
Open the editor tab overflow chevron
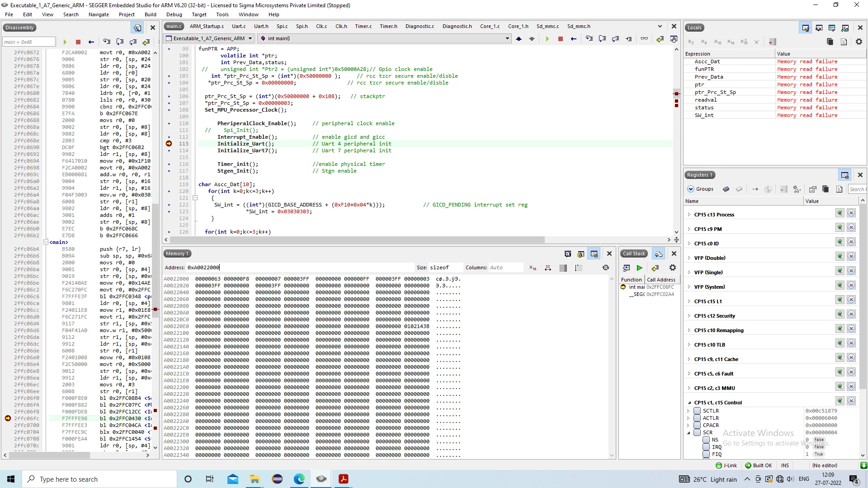click(660, 27)
